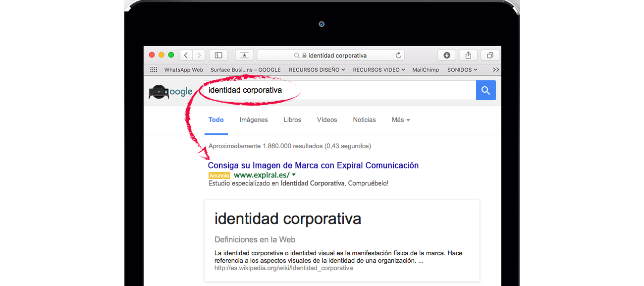Expand SONIDOS bookmark folder
Viewport: 644px width, 286px height.
462,70
